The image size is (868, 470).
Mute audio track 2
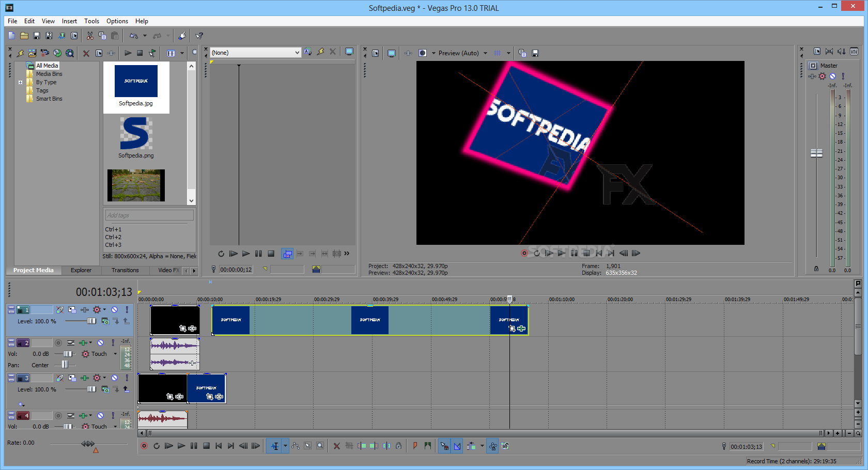101,343
